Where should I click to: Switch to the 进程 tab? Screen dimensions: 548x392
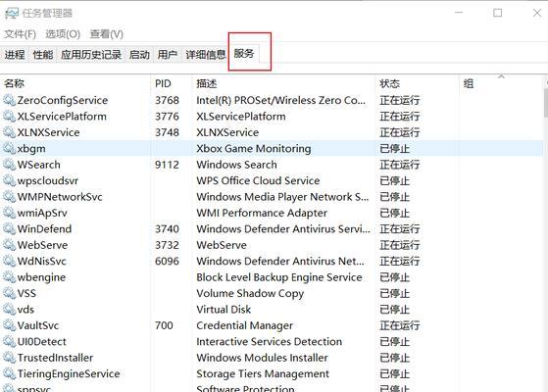(x=15, y=55)
